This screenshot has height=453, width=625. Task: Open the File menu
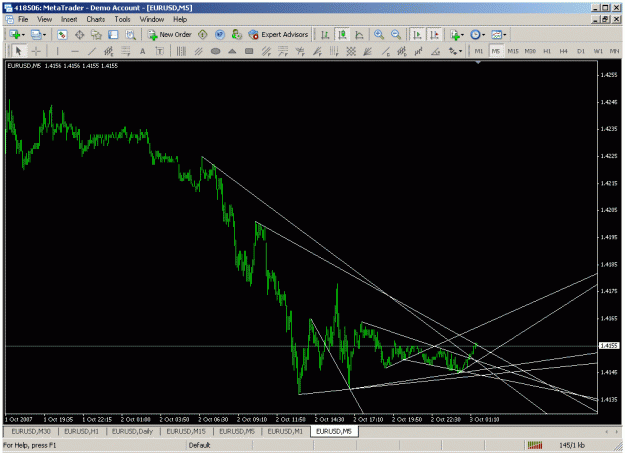pyautogui.click(x=23, y=19)
